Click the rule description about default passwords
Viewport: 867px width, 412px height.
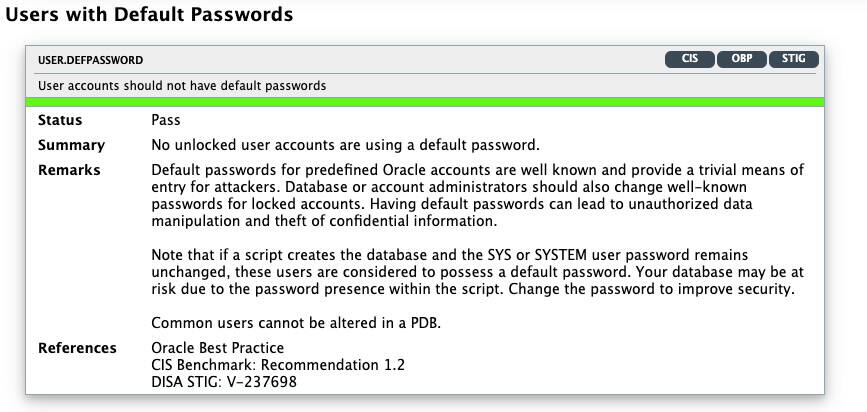[182, 86]
